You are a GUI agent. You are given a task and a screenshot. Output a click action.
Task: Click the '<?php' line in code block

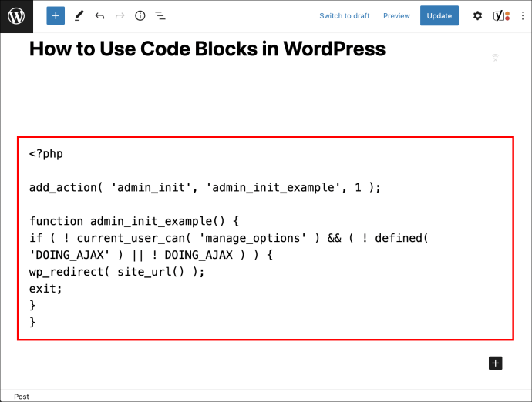click(x=45, y=154)
